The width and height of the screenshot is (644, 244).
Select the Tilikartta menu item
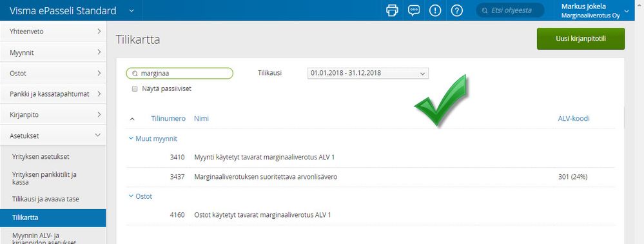coord(53,218)
